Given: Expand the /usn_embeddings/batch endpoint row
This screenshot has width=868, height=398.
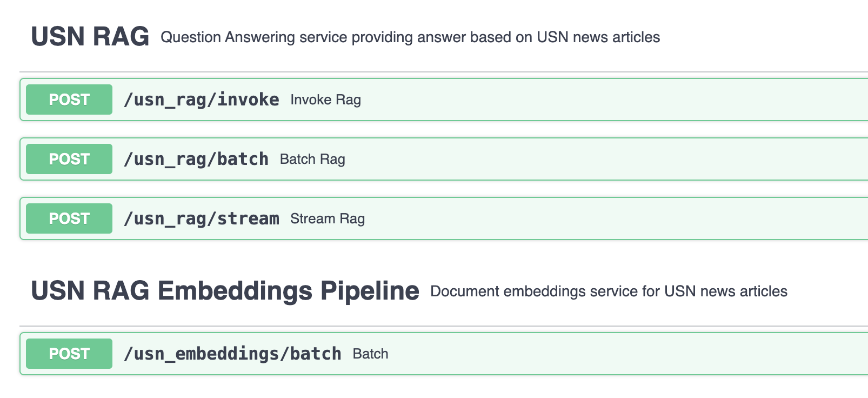Looking at the screenshot, I should point(540,353).
